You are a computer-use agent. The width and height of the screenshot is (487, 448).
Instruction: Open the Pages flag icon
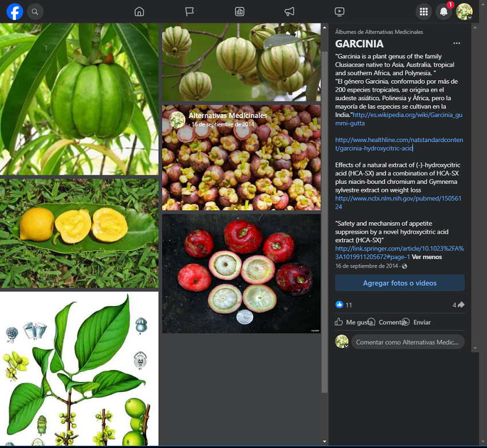point(190,11)
